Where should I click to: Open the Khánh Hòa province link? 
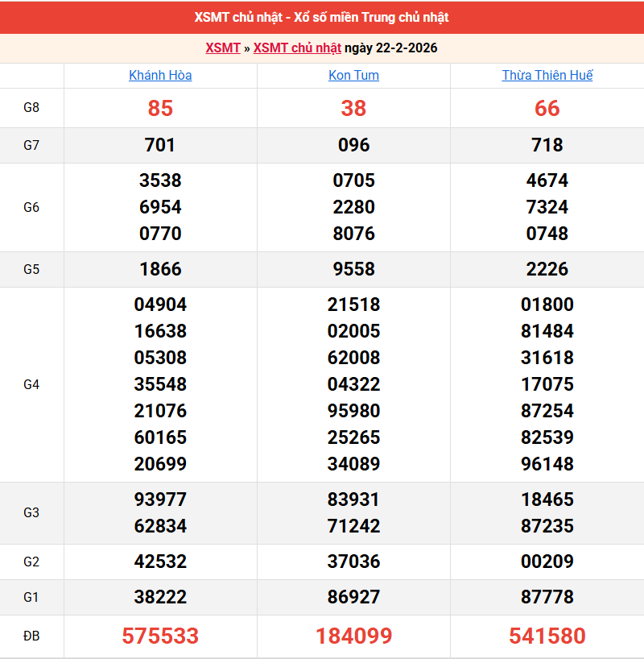coord(160,76)
